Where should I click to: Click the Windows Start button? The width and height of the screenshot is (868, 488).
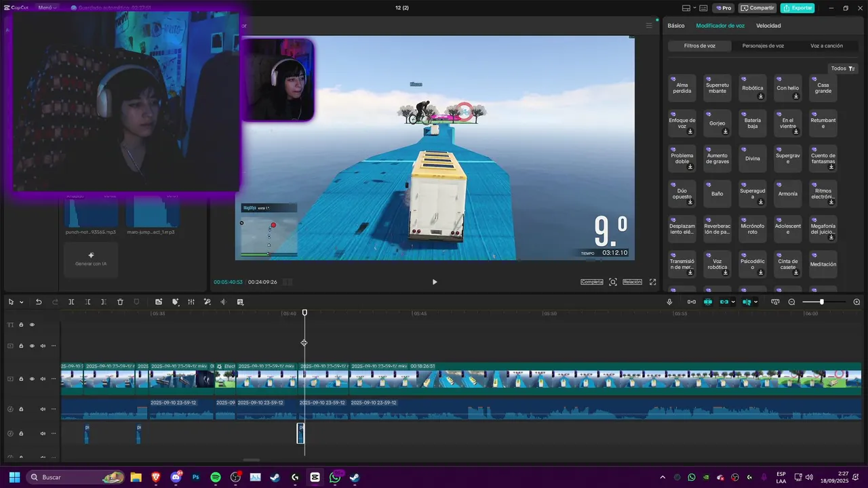pos(14,477)
